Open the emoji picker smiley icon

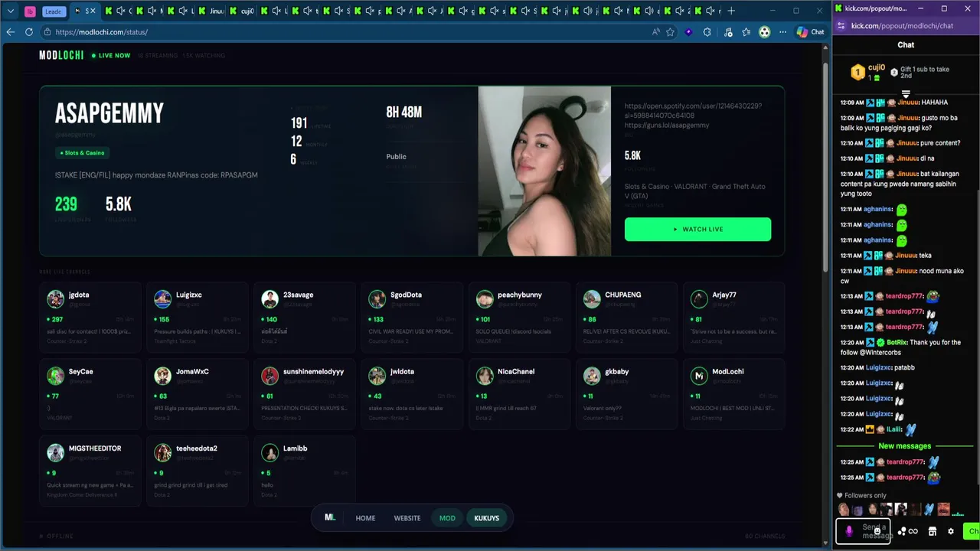pyautogui.click(x=877, y=531)
